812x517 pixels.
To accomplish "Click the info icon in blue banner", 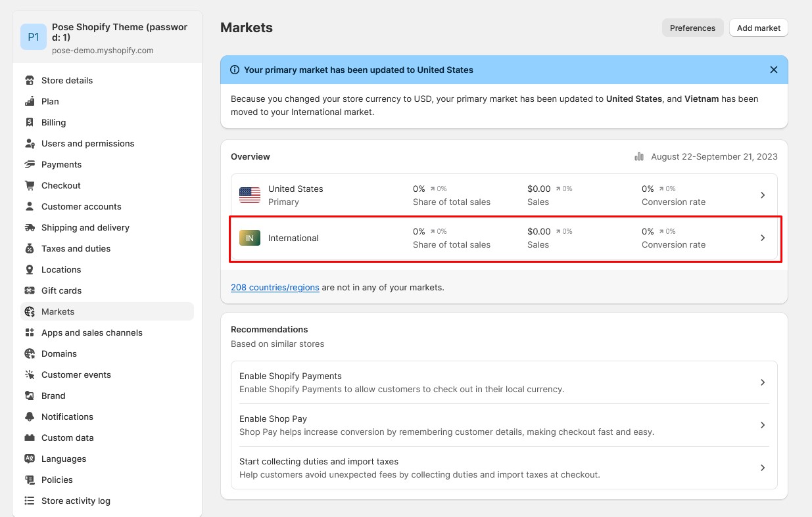I will pos(235,70).
